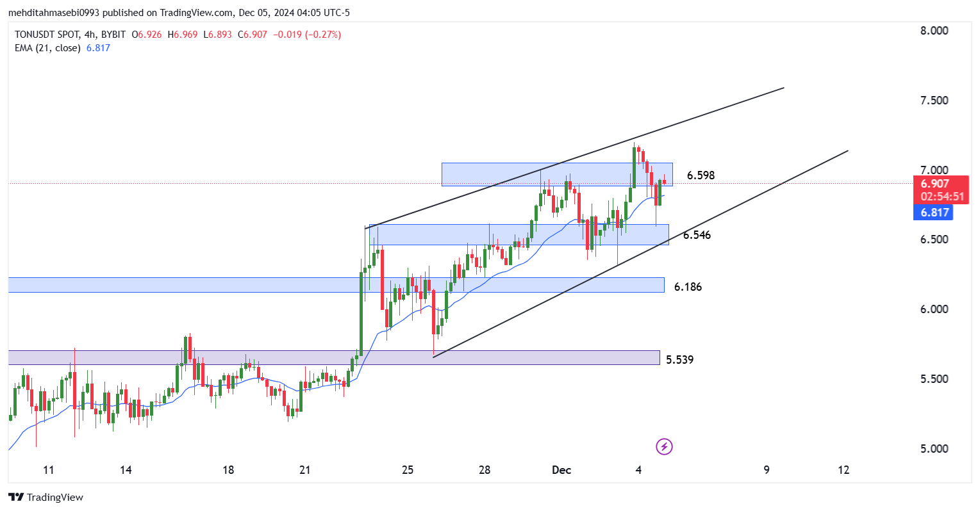Click the red current price label 6.907
This screenshot has width=980, height=511.
934,184
